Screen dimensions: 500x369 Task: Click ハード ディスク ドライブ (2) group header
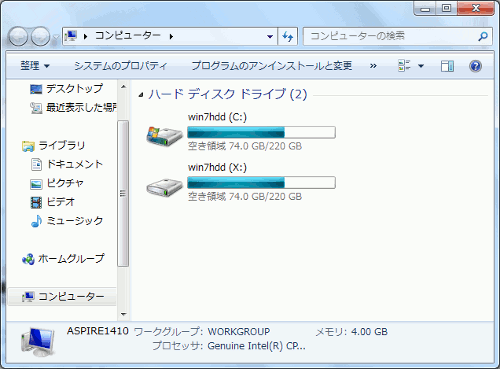click(227, 94)
